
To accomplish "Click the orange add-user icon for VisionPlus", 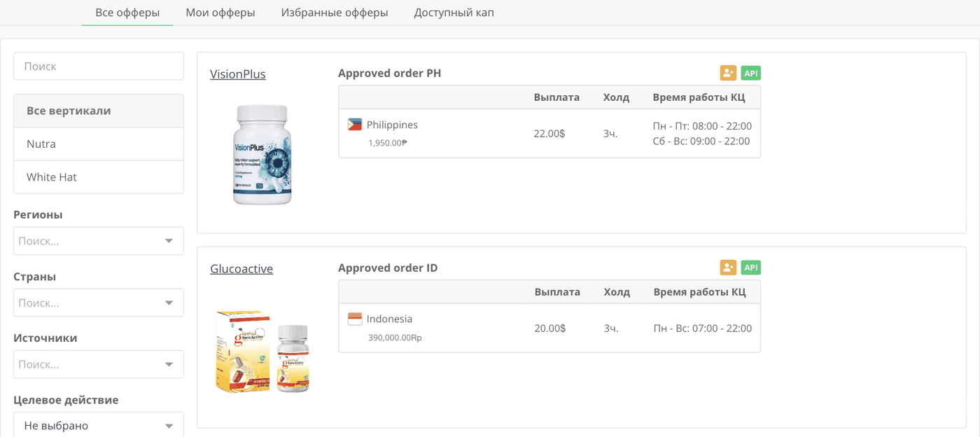I will pos(728,73).
